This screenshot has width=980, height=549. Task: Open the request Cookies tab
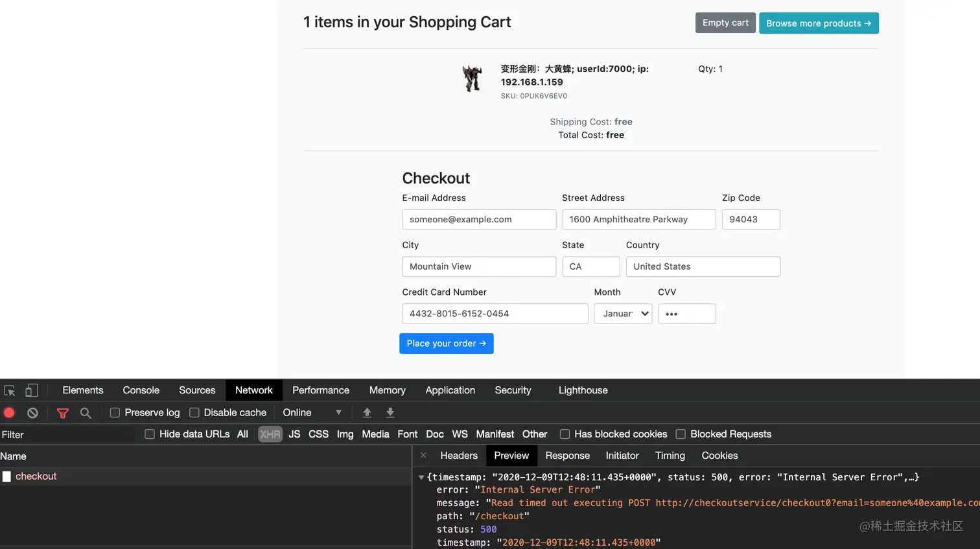click(719, 456)
